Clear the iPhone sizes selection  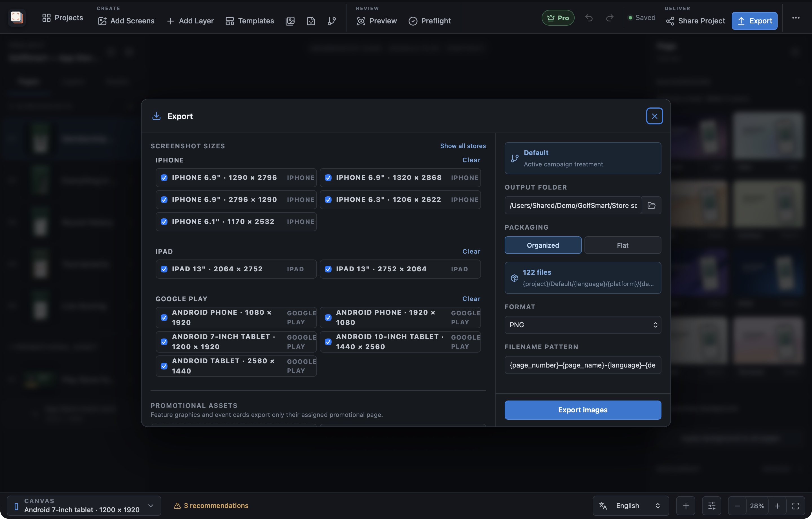(471, 160)
